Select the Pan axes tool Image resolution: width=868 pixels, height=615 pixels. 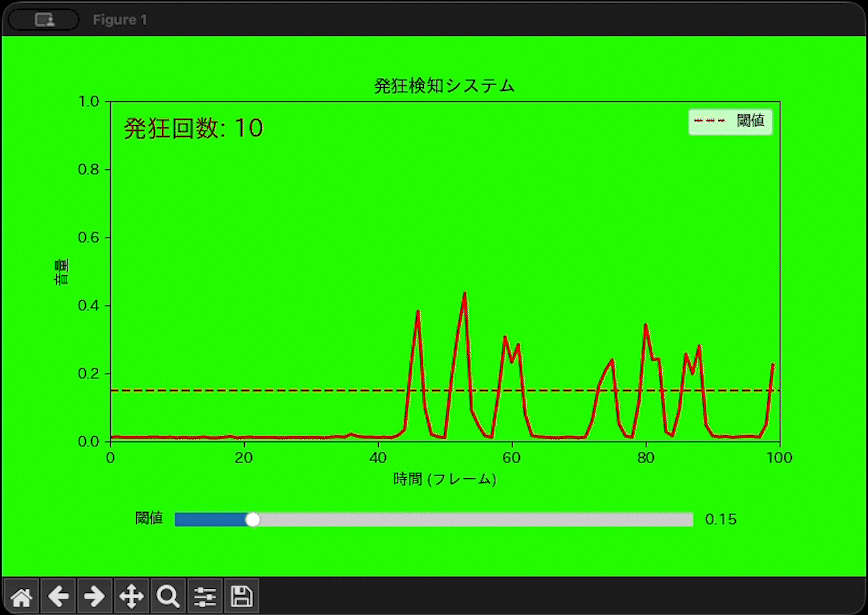131,596
